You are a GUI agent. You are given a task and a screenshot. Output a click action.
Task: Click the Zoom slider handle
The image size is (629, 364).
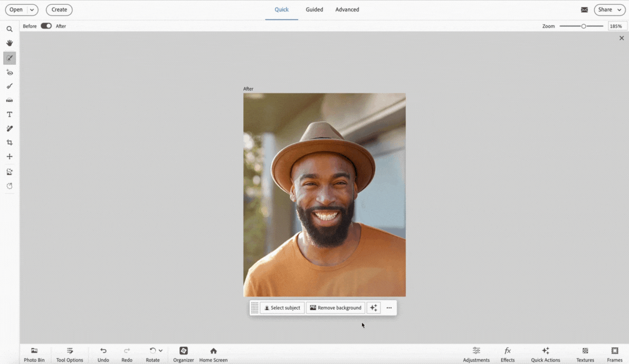click(584, 26)
